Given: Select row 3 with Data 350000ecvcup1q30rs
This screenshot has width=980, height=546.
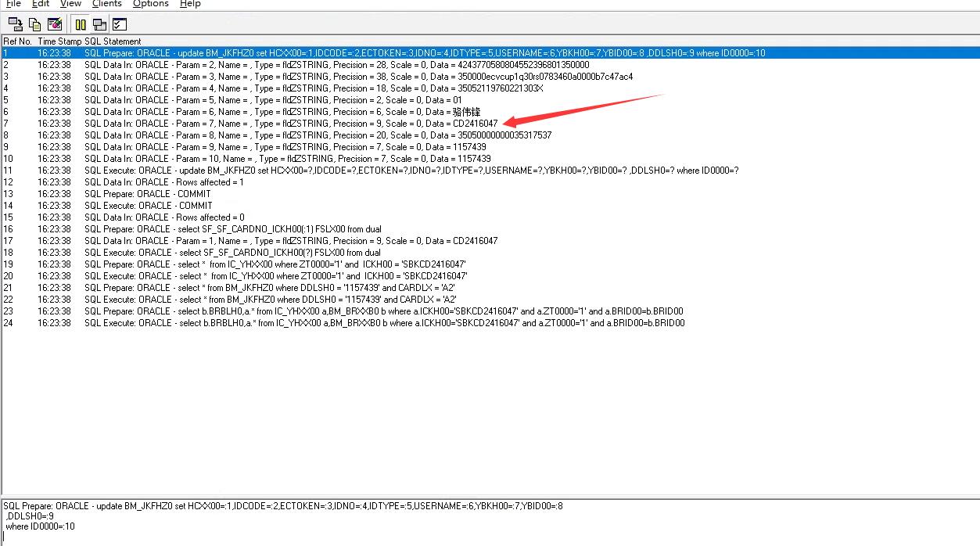Looking at the screenshot, I should point(490,77).
